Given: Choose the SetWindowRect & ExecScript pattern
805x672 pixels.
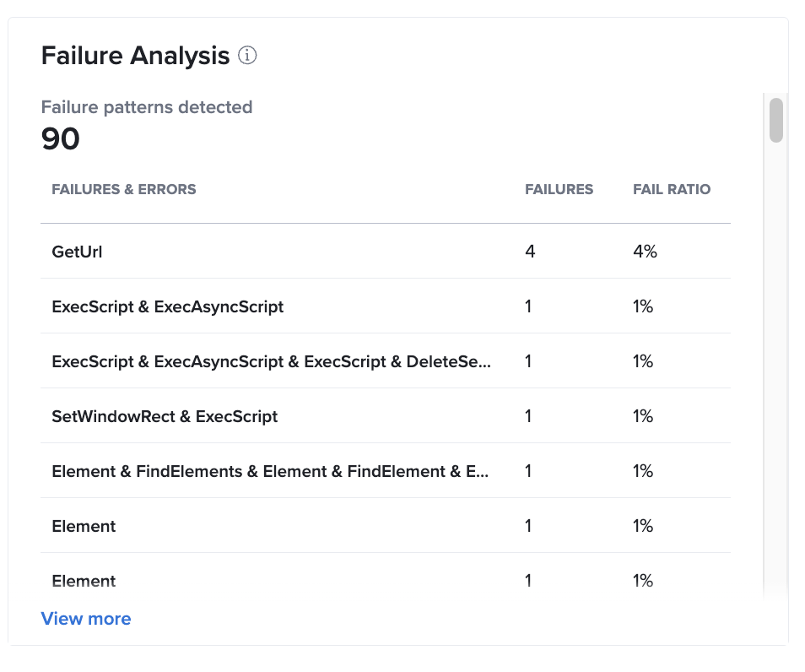Looking at the screenshot, I should coord(165,416).
